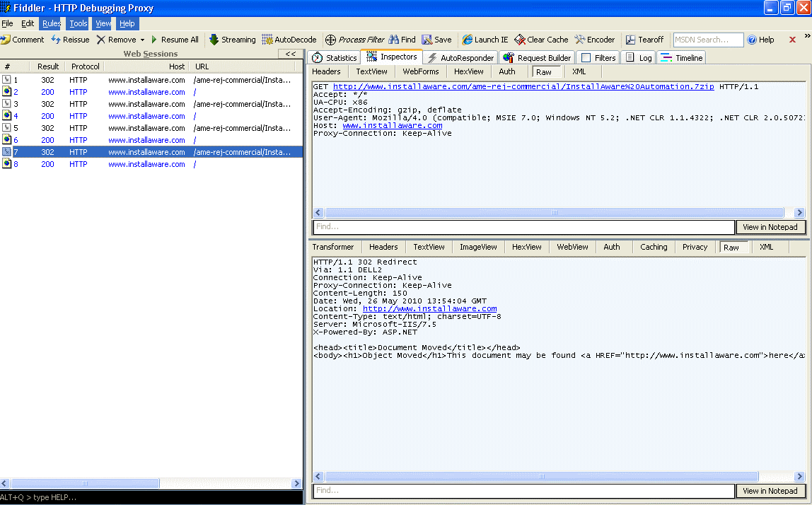Toggle Streaming mode
This screenshot has width=812, height=505.
[233, 40]
